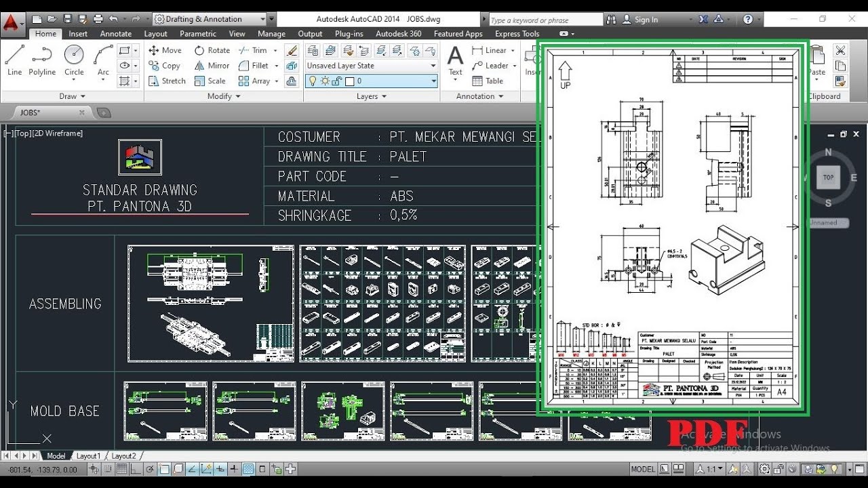Image resolution: width=868 pixels, height=488 pixels.
Task: Click the Paste button in Clipboard panel
Action: (x=818, y=60)
